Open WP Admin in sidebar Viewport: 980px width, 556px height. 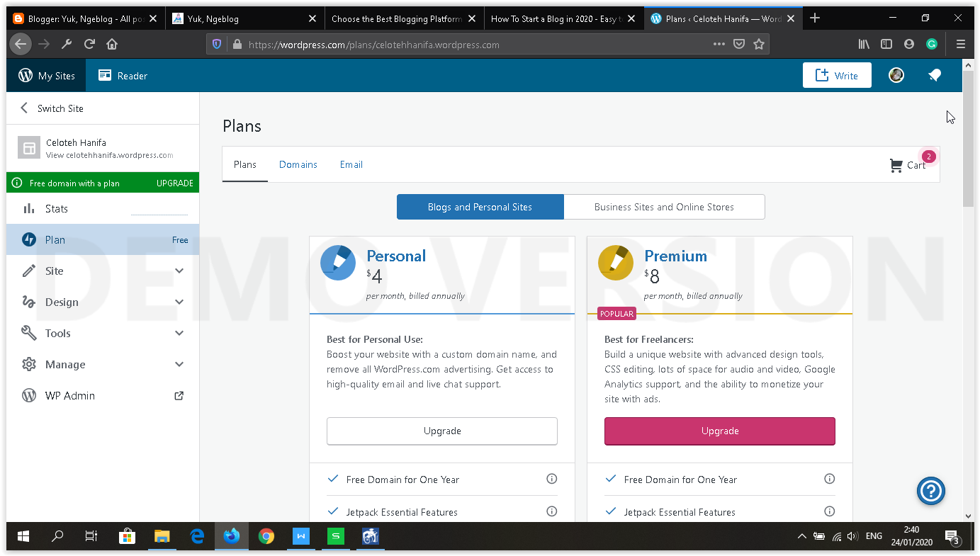pos(103,395)
